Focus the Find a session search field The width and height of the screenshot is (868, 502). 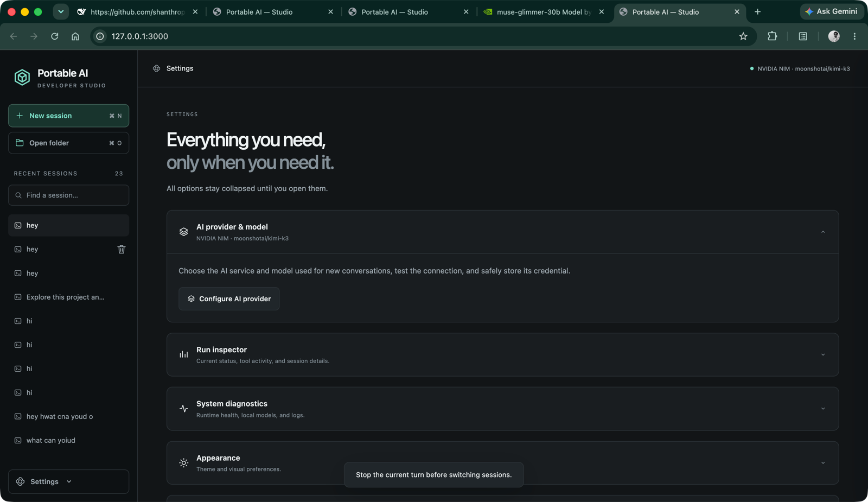pos(68,195)
